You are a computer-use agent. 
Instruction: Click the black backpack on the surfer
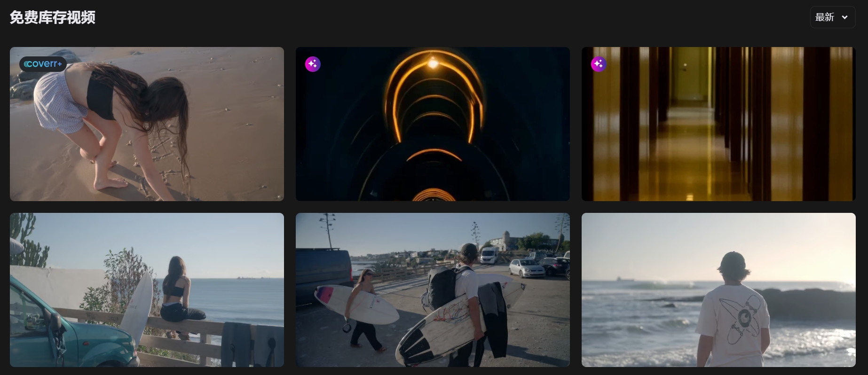coord(442,288)
